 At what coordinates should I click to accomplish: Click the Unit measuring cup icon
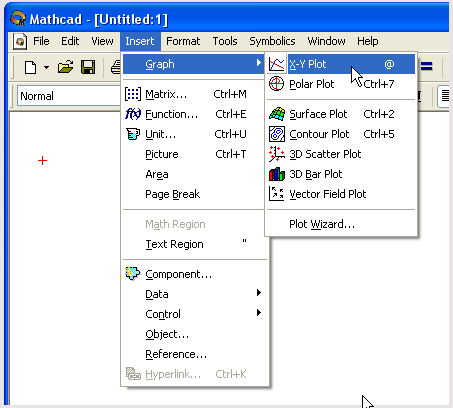[133, 134]
